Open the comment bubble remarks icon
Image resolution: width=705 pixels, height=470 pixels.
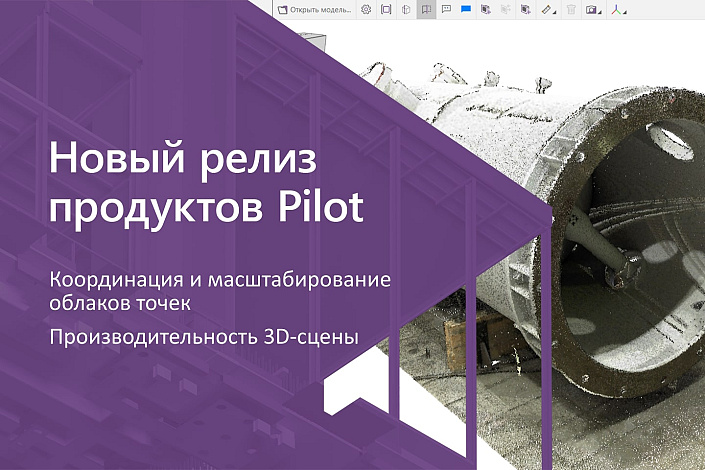click(446, 10)
